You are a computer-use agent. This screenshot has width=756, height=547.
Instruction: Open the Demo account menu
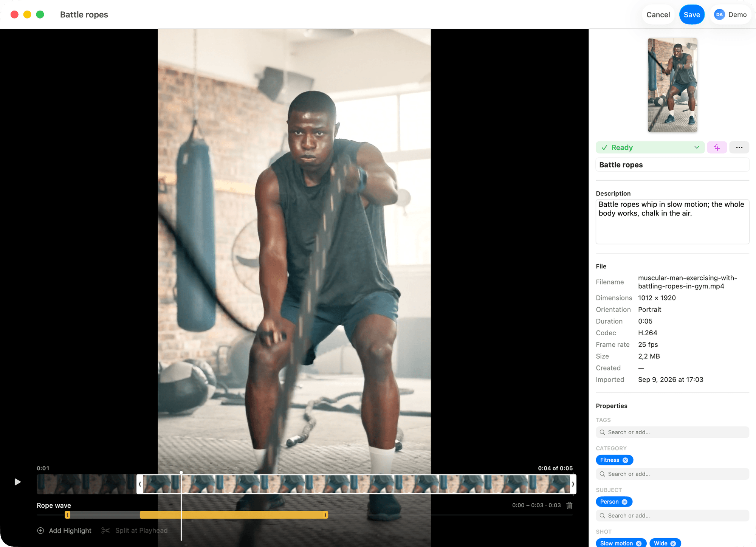coord(730,15)
